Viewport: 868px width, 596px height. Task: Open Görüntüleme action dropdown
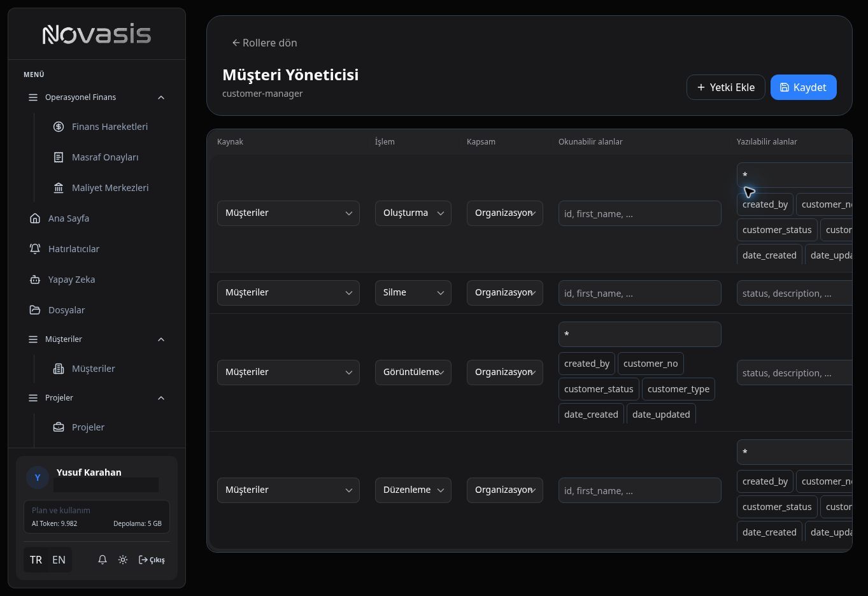[x=413, y=372]
